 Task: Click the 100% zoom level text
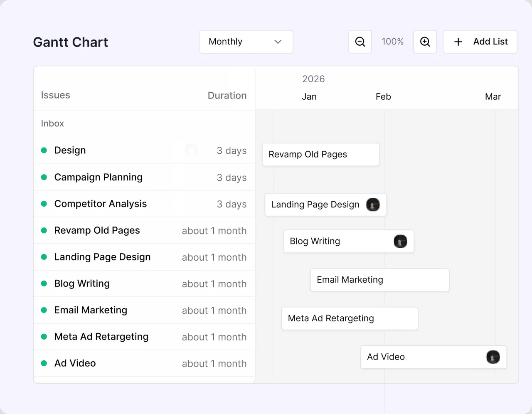(x=393, y=42)
